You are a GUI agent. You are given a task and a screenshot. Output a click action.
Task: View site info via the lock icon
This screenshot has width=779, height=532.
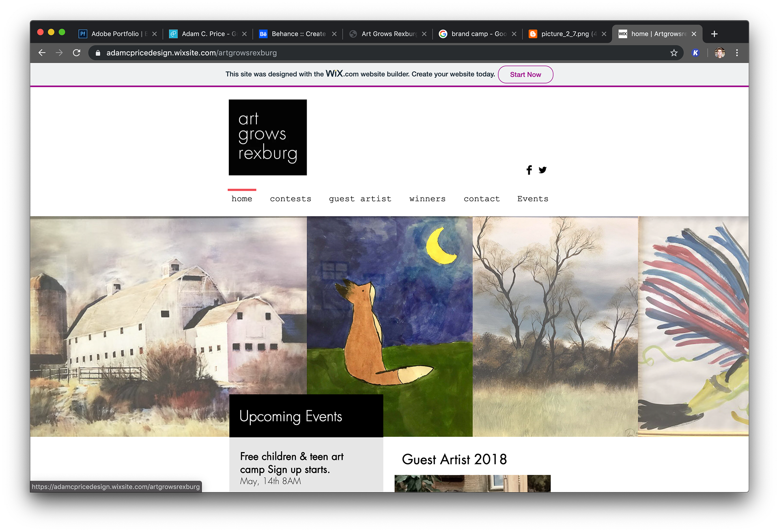coord(98,53)
